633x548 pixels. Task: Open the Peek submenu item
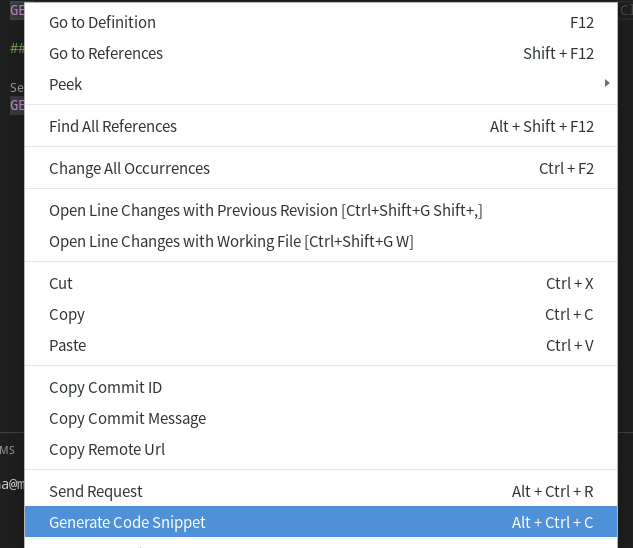pos(321,84)
